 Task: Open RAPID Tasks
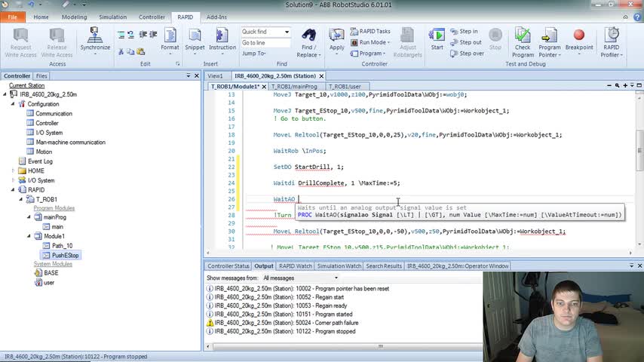[x=370, y=31]
